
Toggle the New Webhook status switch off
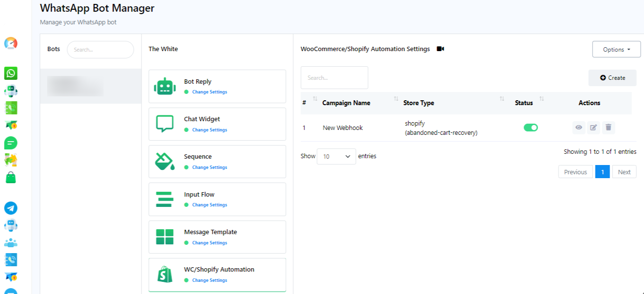[x=531, y=128]
